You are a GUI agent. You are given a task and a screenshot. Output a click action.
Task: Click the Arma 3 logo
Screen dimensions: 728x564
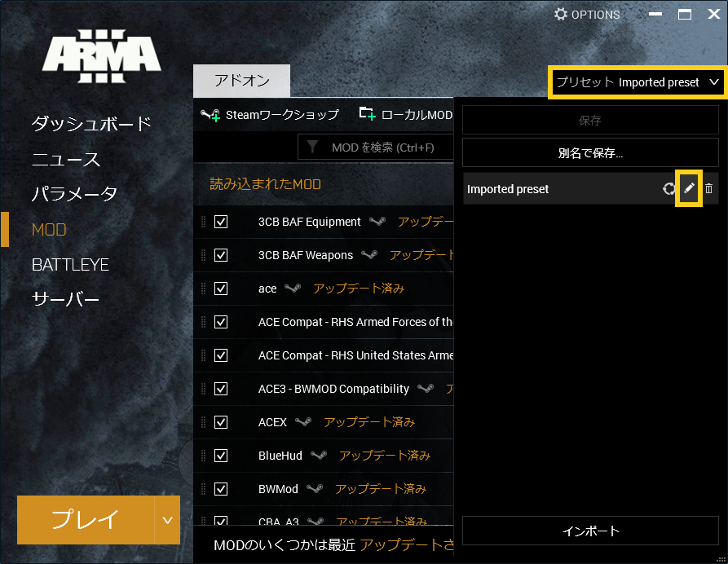tap(102, 56)
